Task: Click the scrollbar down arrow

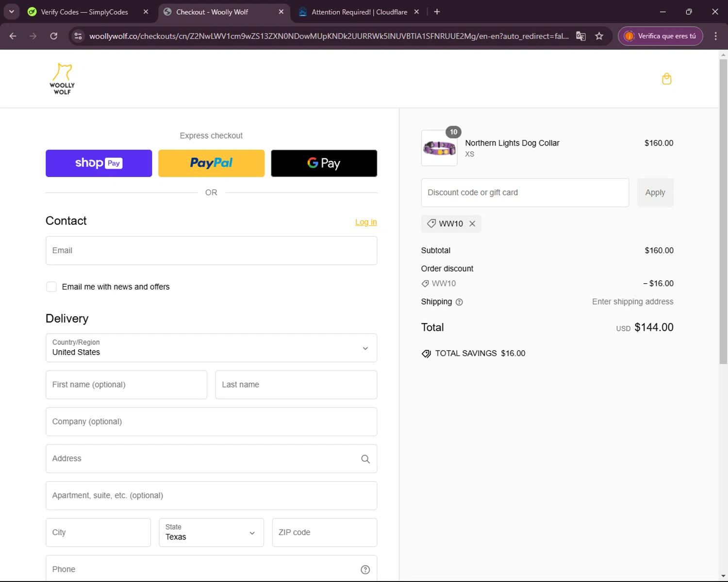Action: click(723, 576)
